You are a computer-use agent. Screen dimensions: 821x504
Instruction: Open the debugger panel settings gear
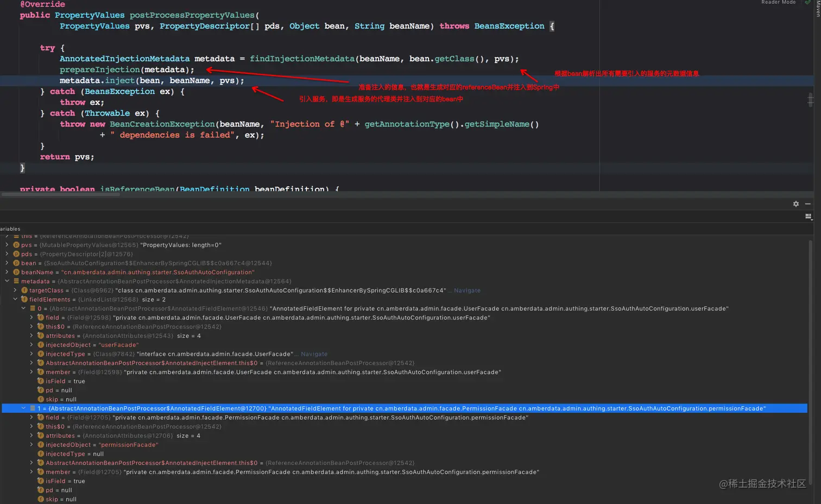(x=796, y=204)
